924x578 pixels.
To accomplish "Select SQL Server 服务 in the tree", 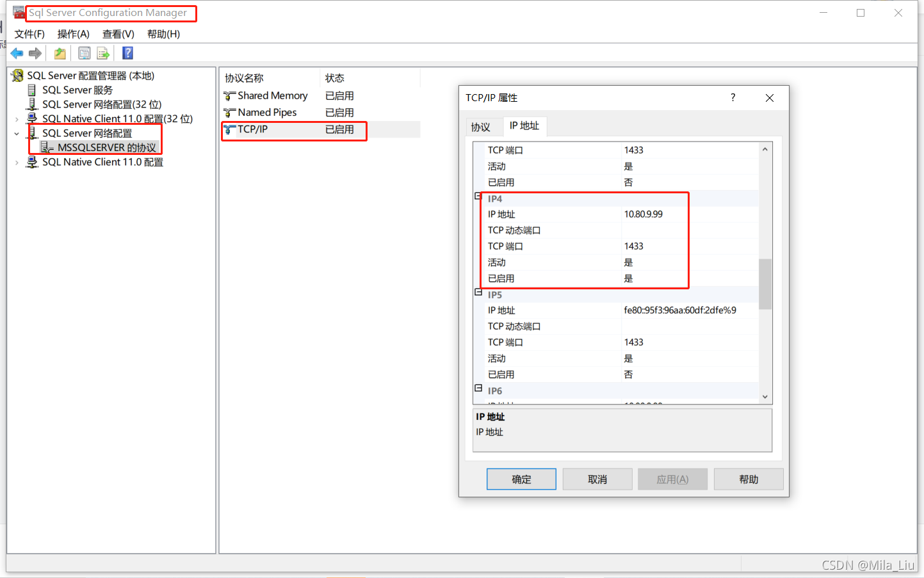I will coord(77,90).
